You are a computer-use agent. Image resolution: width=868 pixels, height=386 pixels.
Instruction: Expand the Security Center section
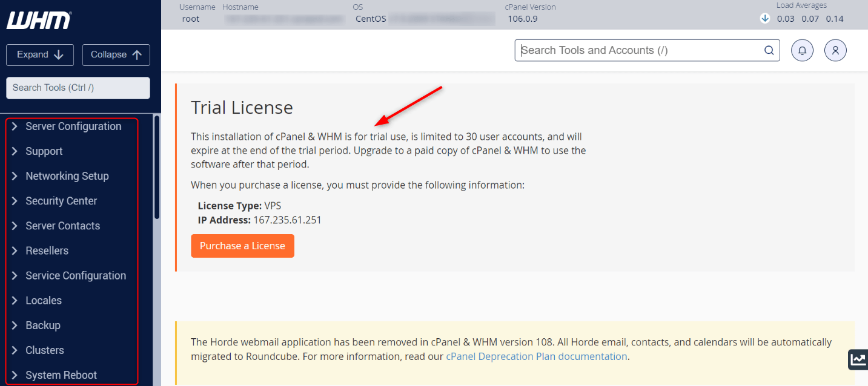pyautogui.click(x=61, y=200)
